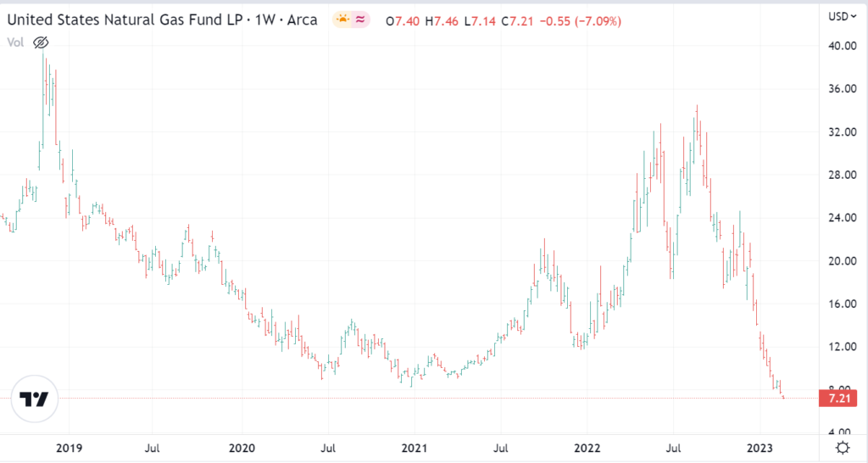
Task: Click the 2020 time axis label
Action: point(242,448)
